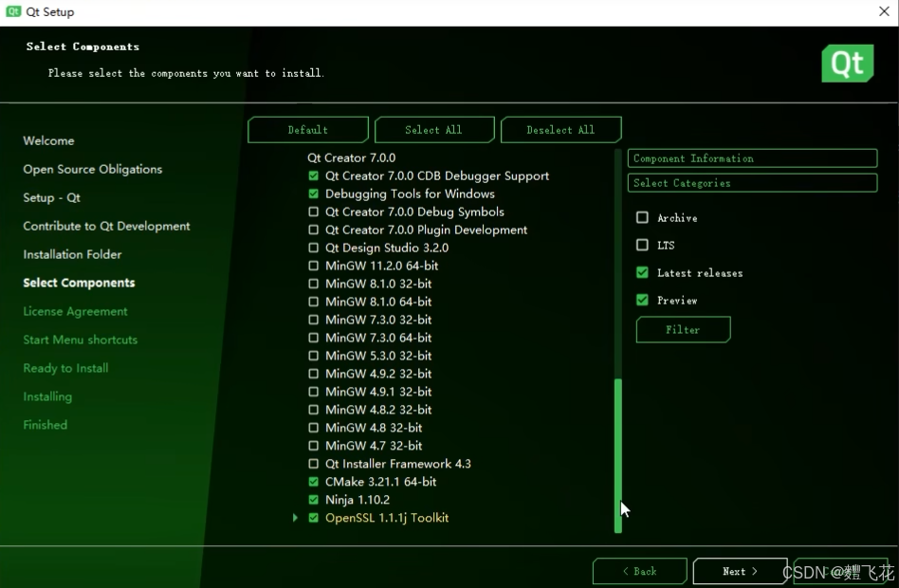The width and height of the screenshot is (899, 588).
Task: Click the Select All button
Action: tap(434, 130)
